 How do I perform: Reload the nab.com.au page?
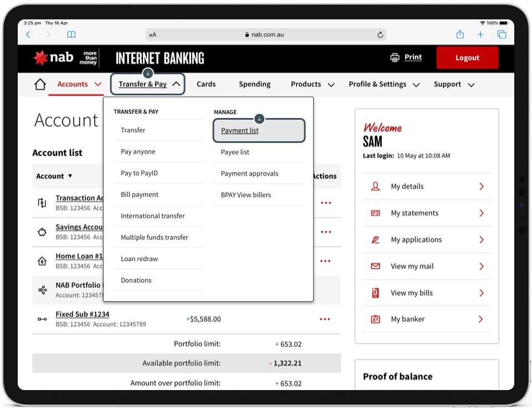pyautogui.click(x=380, y=34)
